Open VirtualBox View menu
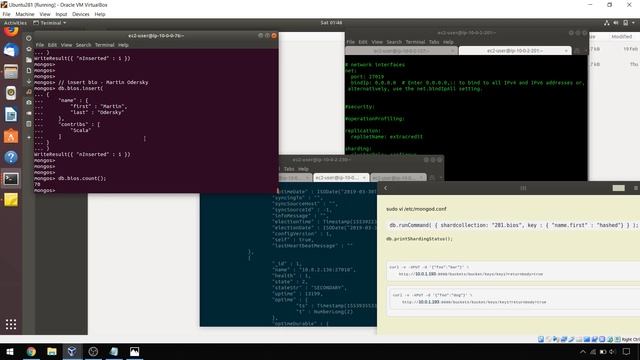The height and width of the screenshot is (360, 640). 45,14
